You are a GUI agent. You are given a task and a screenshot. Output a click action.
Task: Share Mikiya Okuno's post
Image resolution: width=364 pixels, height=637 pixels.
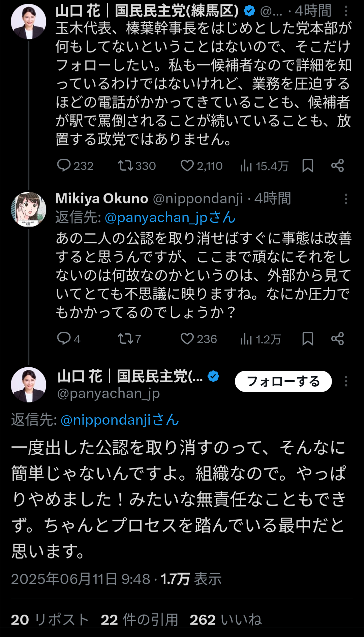tap(337, 338)
